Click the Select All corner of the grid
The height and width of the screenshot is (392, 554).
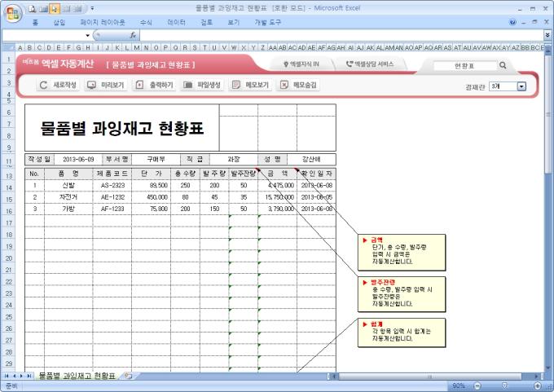click(x=8, y=47)
